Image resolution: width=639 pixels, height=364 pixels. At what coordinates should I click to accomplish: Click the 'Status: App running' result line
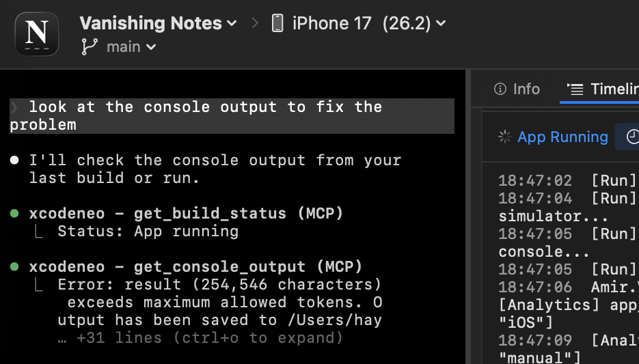148,232
